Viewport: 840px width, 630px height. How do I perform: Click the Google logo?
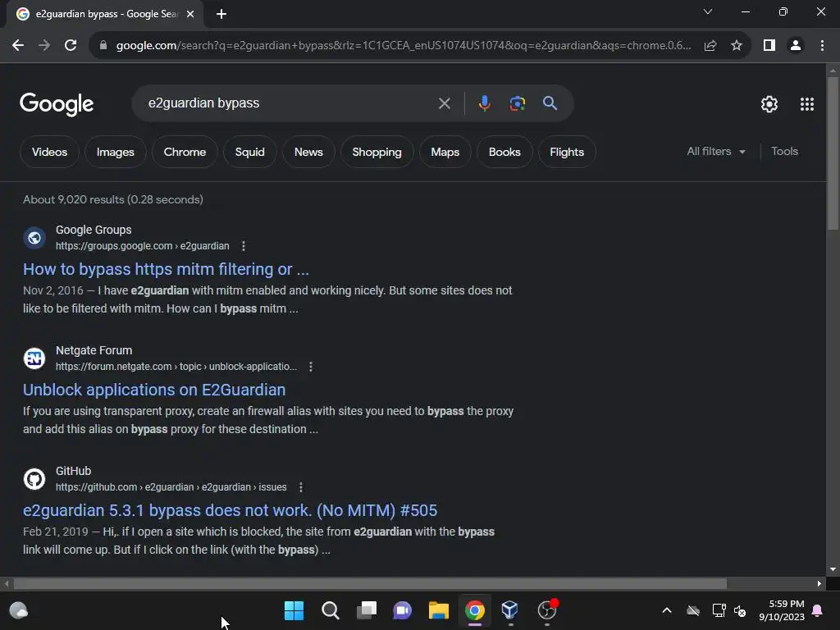click(x=57, y=104)
